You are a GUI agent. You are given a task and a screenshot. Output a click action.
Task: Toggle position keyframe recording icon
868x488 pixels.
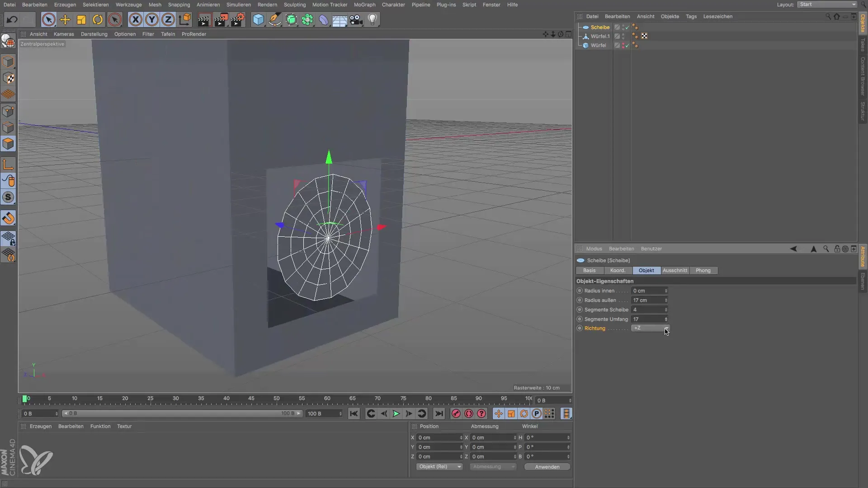[x=498, y=413]
